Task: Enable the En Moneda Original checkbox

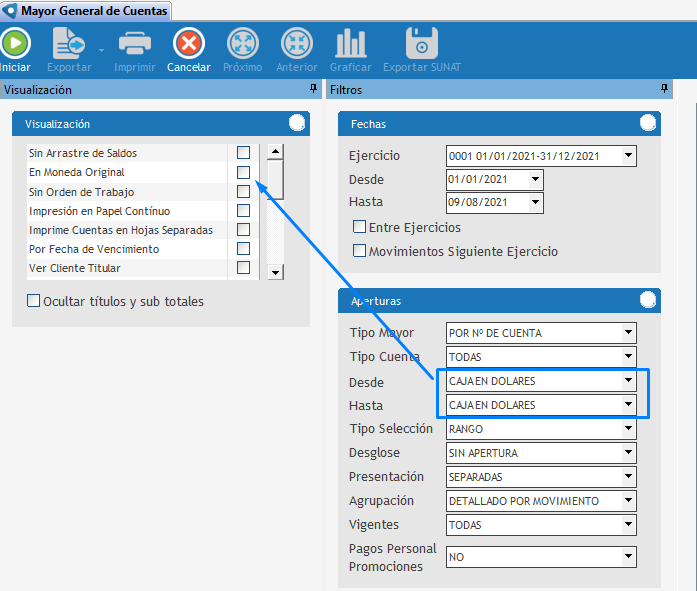Action: coord(243,172)
